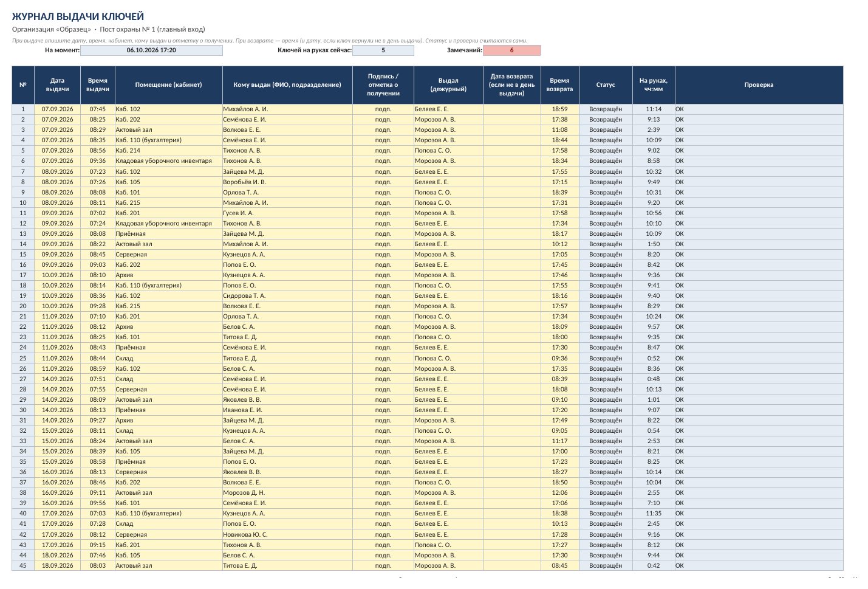
Task: Select issue time 07:02 in row 11
Action: [x=97, y=213]
